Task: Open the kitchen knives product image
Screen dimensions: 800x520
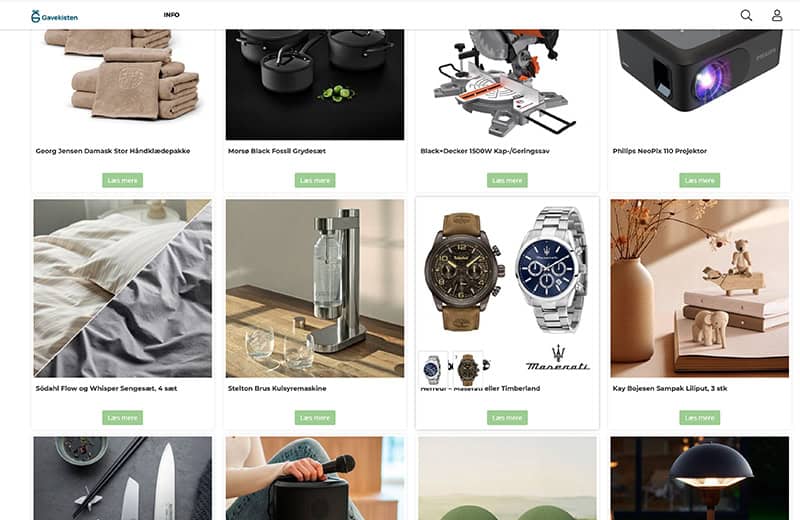Action: point(122,478)
